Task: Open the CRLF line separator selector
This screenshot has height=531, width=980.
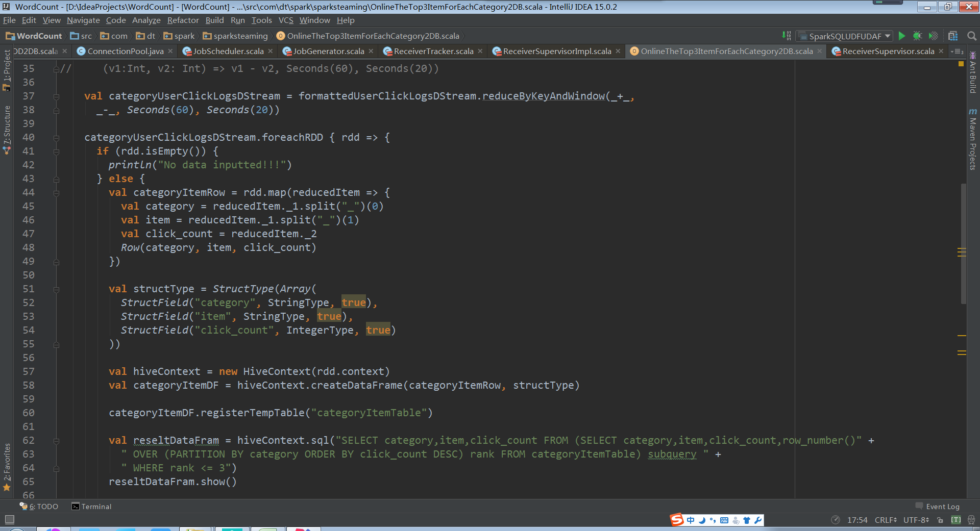Action: pos(886,520)
